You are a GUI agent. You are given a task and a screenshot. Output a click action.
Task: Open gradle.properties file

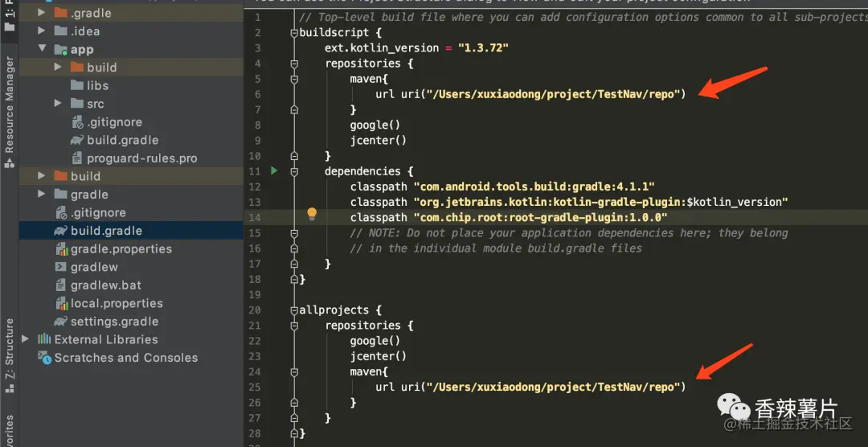click(121, 248)
